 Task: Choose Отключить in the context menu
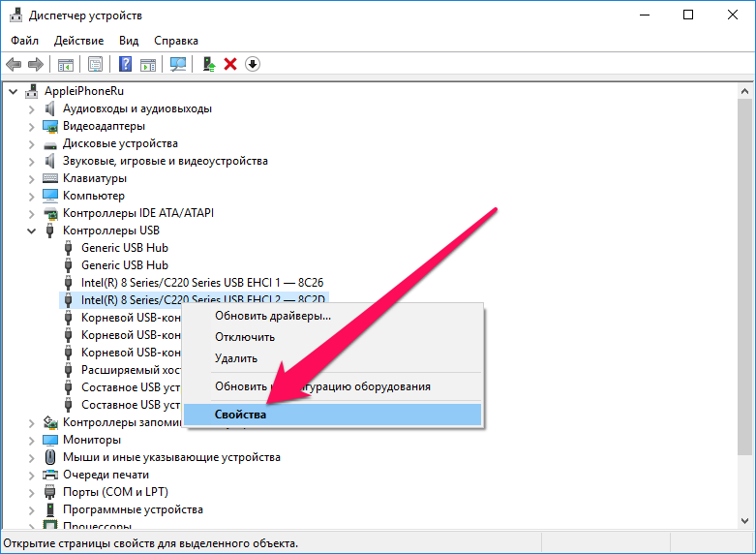[245, 337]
